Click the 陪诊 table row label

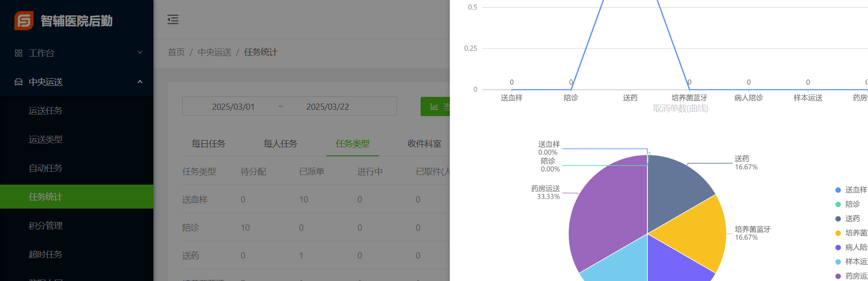pyautogui.click(x=190, y=227)
